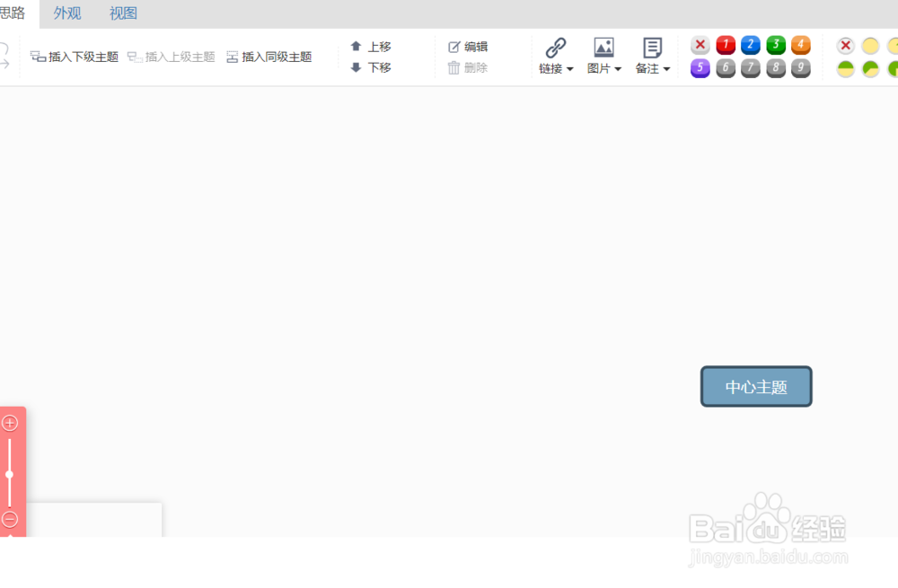The image size is (898, 588).
Task: Click the 编辑 edit button
Action: (x=468, y=47)
